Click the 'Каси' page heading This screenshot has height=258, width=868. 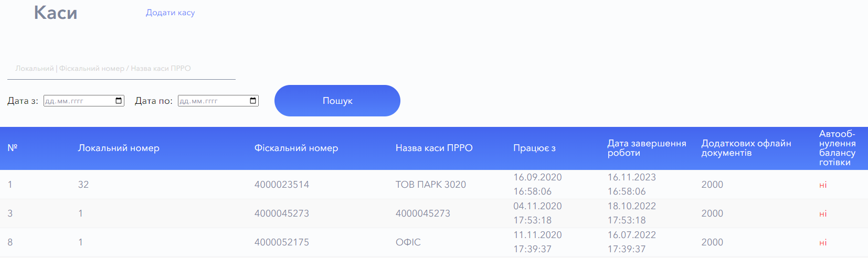tap(56, 13)
